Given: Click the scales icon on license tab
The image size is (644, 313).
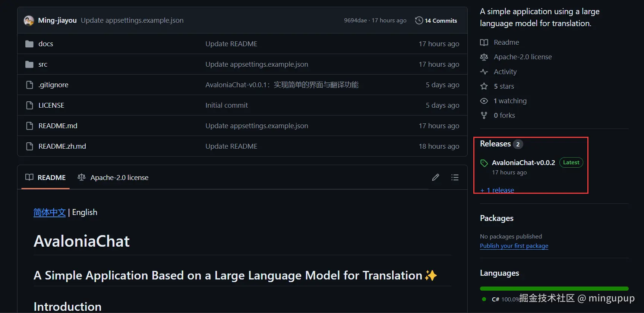Looking at the screenshot, I should 82,177.
